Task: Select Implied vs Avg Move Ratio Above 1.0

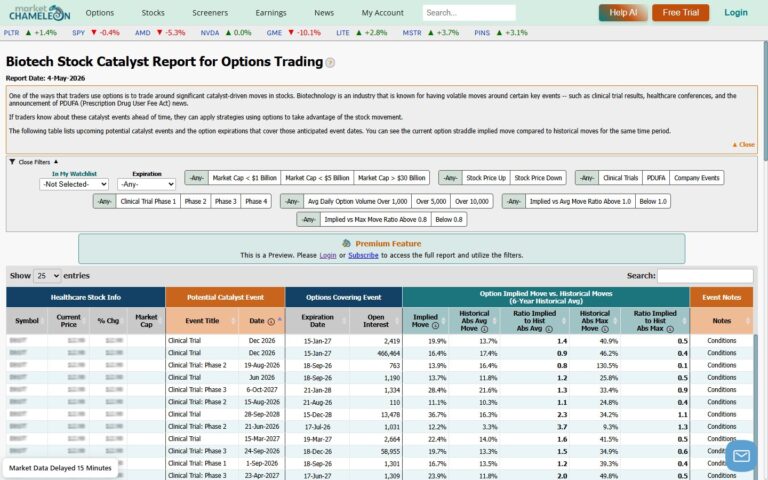Action: [580, 201]
